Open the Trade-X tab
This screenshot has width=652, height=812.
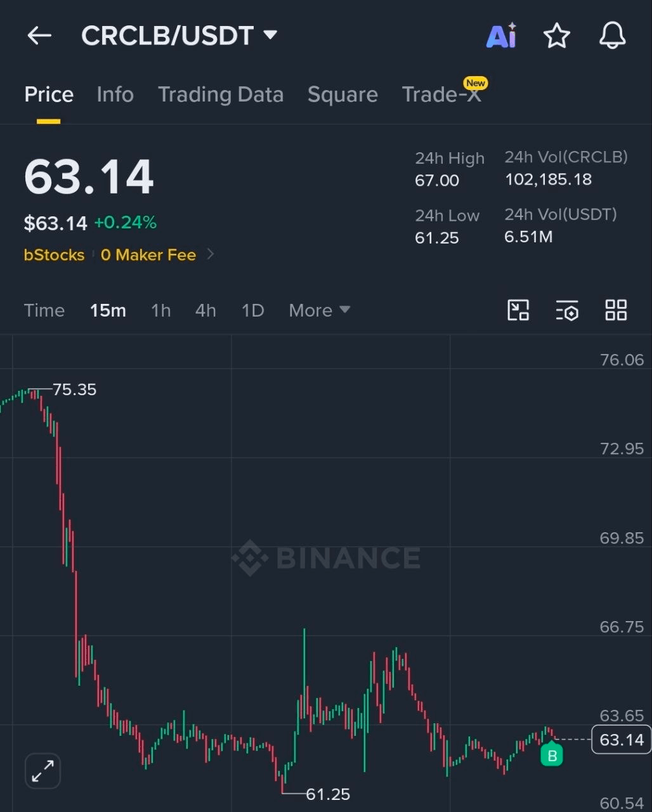[x=442, y=95]
